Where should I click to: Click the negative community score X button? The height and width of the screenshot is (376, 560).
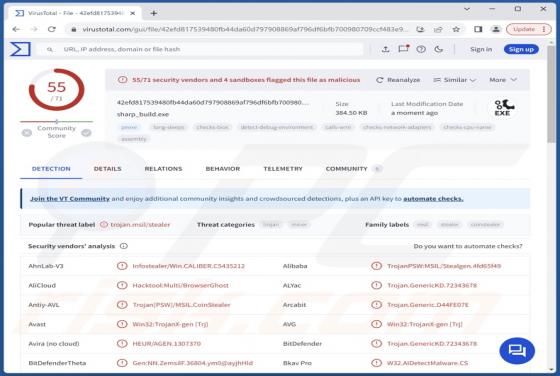(27, 133)
